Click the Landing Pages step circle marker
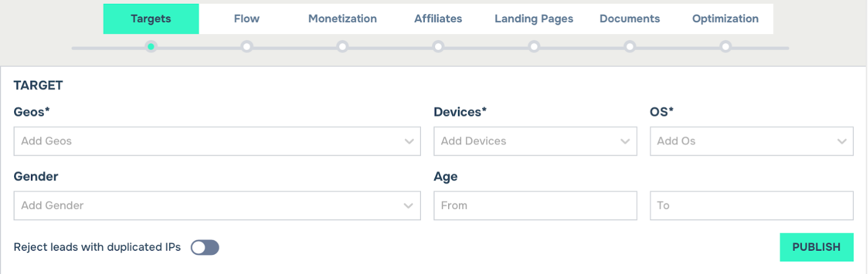 point(534,47)
